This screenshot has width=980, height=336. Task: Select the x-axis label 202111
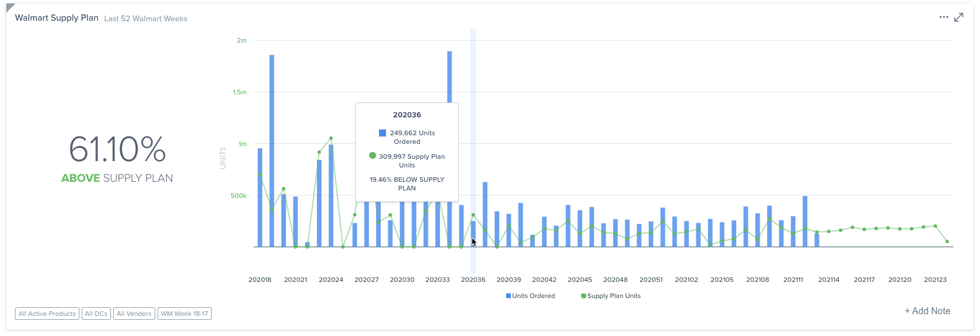click(793, 280)
